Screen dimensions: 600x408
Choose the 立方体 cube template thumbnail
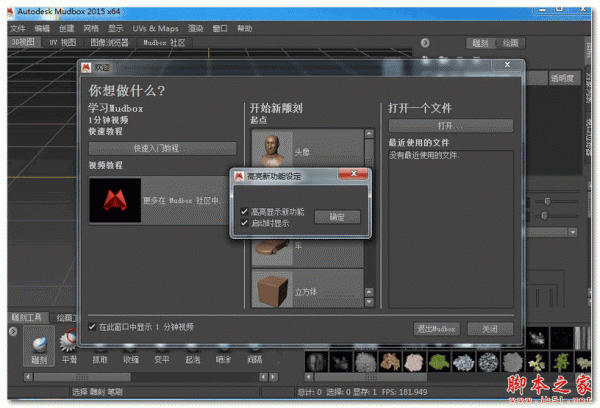tap(272, 290)
